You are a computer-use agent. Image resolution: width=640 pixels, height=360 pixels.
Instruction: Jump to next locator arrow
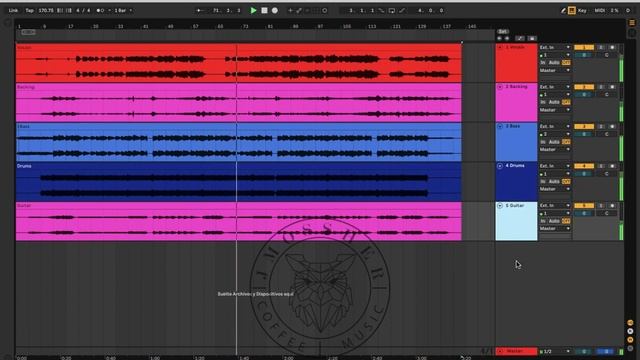pyautogui.click(x=507, y=38)
